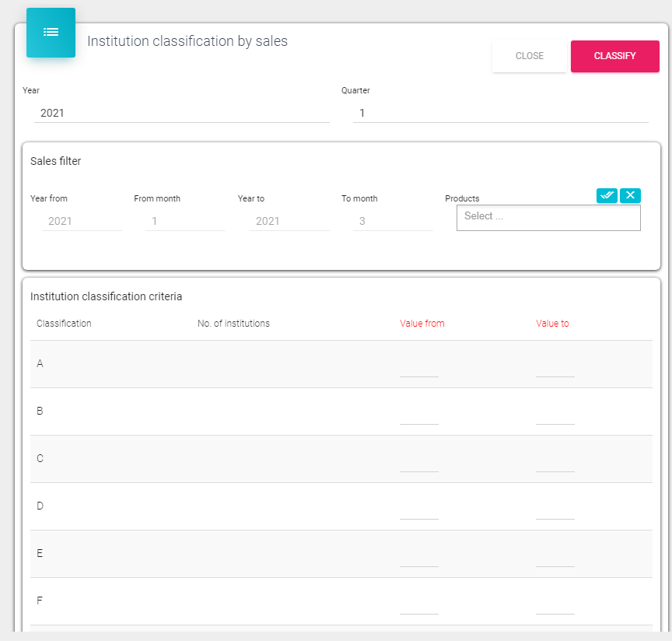Viewport: 672px width, 641px height.
Task: Click Value to input for classification C
Action: pyautogui.click(x=555, y=463)
